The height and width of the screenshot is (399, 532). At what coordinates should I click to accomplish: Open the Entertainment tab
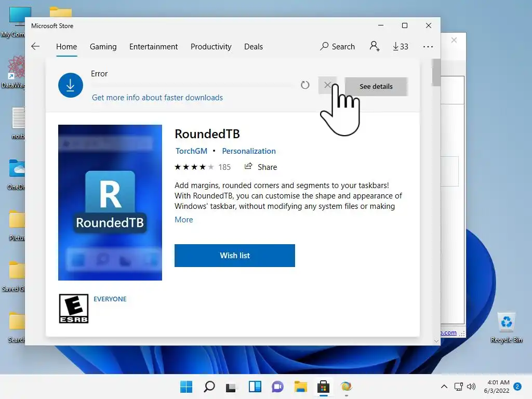153,46
